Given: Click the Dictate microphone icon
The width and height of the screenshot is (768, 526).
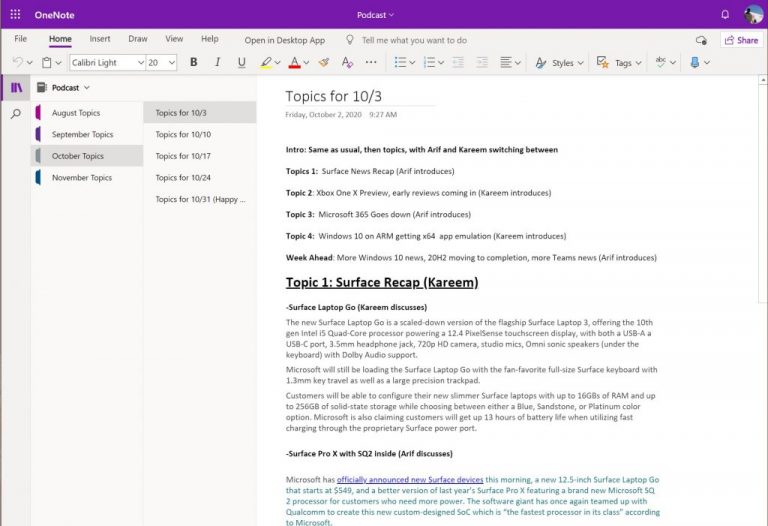Looking at the screenshot, I should (x=695, y=62).
